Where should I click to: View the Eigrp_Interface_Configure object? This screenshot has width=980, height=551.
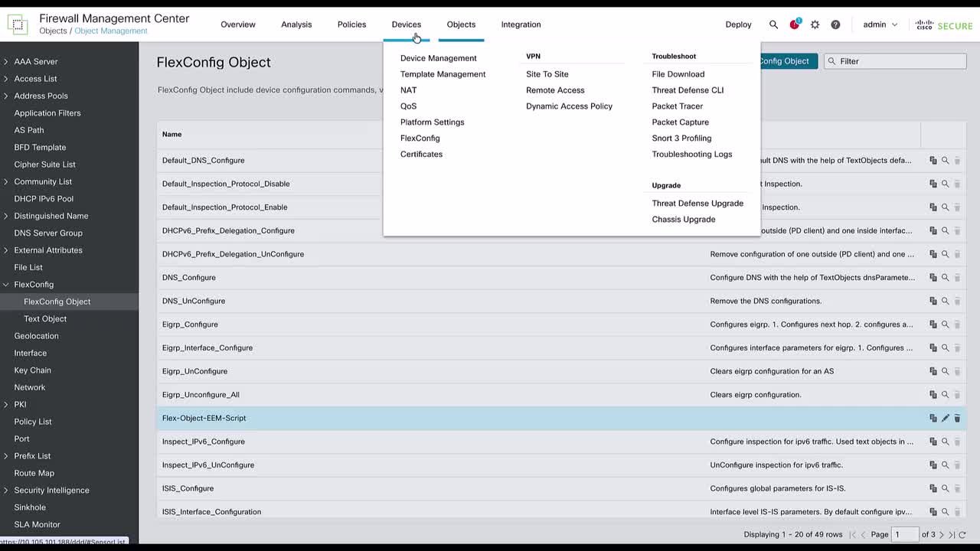946,347
